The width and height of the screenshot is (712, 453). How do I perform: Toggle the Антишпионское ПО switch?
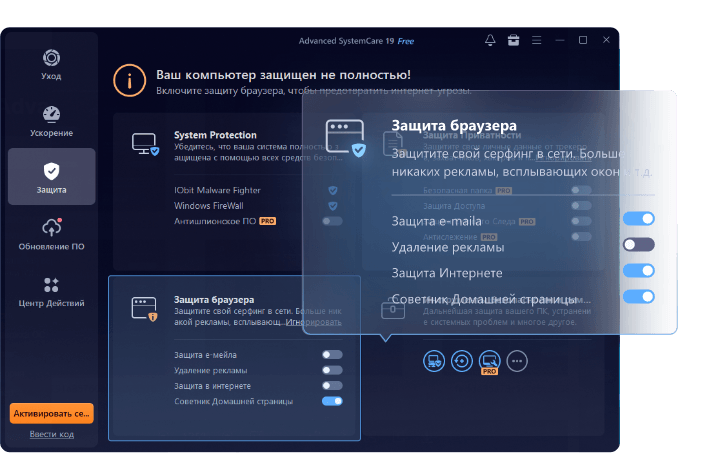point(332,222)
